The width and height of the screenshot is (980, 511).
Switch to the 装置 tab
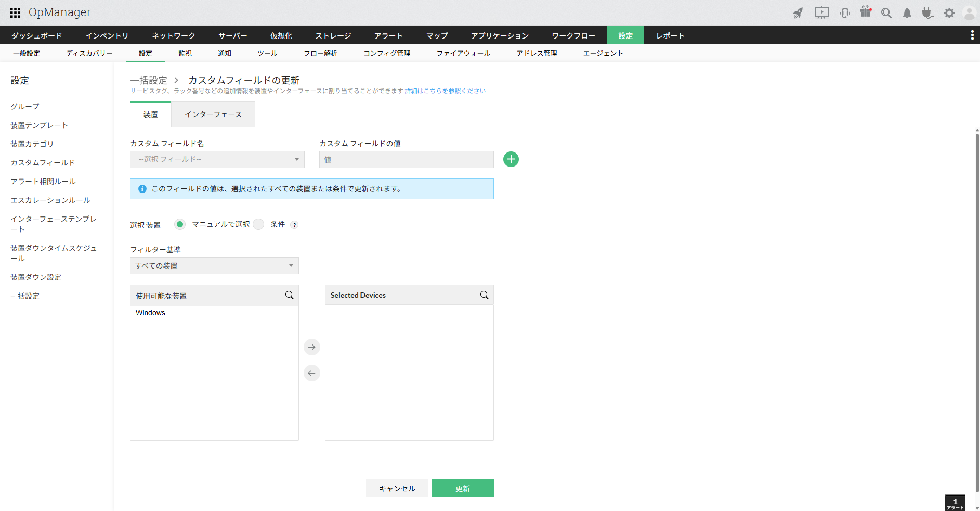click(151, 114)
